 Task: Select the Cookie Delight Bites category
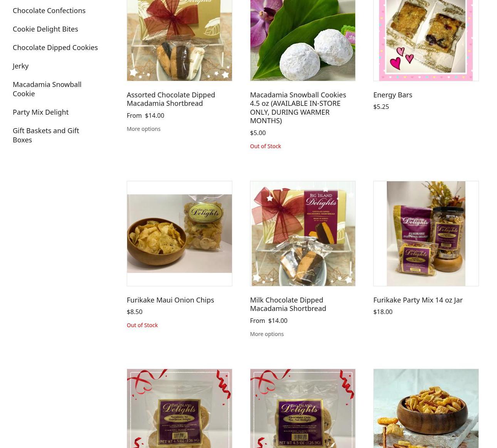coord(45,29)
